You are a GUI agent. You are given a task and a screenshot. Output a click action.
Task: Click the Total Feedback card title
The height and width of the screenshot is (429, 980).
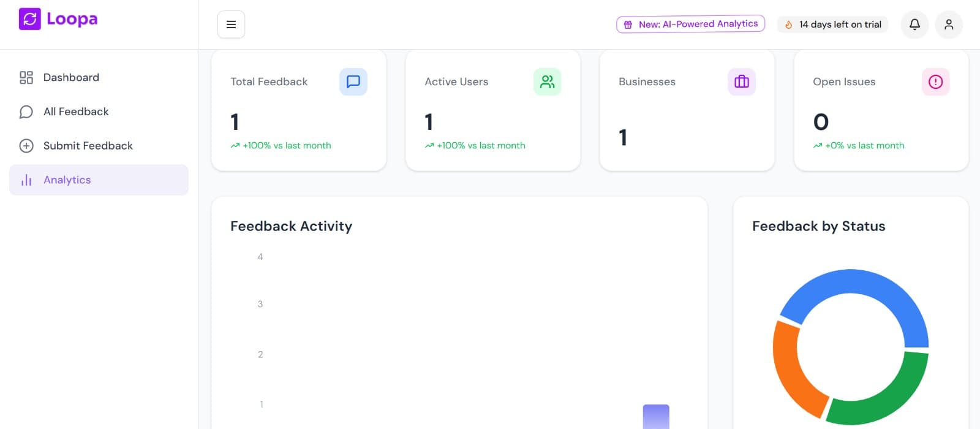click(x=269, y=82)
